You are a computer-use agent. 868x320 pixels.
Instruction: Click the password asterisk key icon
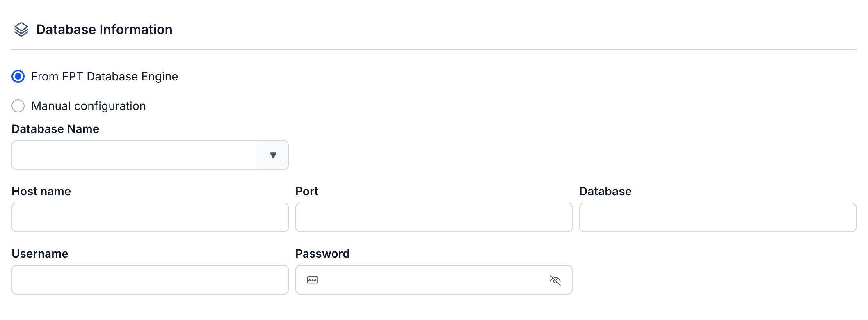(x=313, y=280)
